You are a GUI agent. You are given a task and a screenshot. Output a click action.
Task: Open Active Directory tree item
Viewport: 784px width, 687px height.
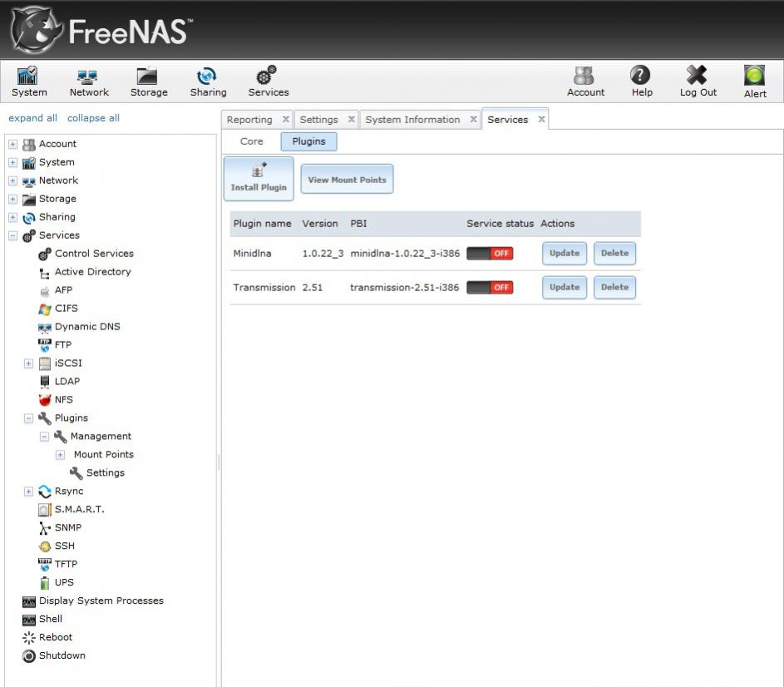tap(85, 272)
